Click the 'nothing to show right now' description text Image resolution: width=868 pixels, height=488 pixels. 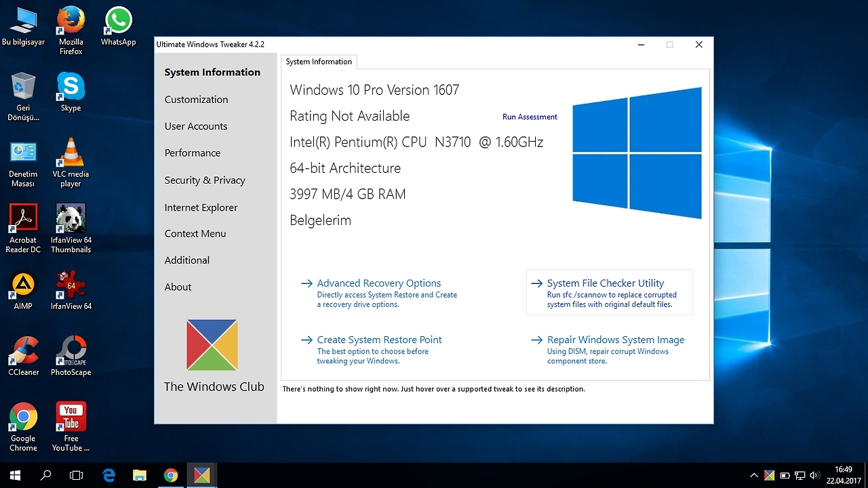point(433,389)
